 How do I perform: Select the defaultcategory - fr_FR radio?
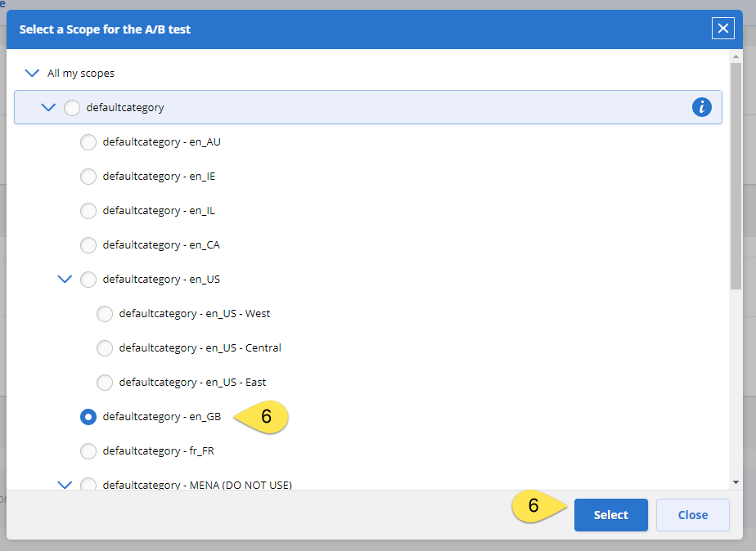tap(88, 450)
